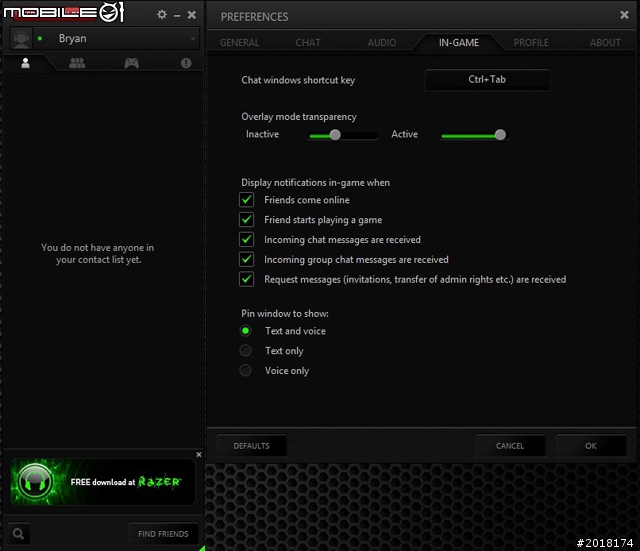Open the Groups tab icon

pos(77,63)
